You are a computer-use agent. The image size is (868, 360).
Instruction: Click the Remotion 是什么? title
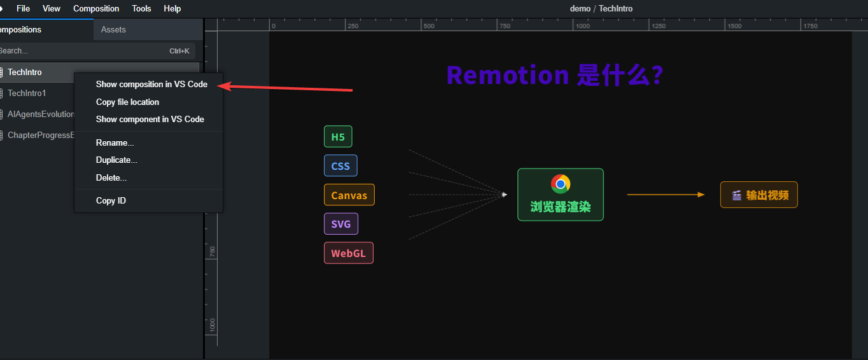tap(555, 75)
